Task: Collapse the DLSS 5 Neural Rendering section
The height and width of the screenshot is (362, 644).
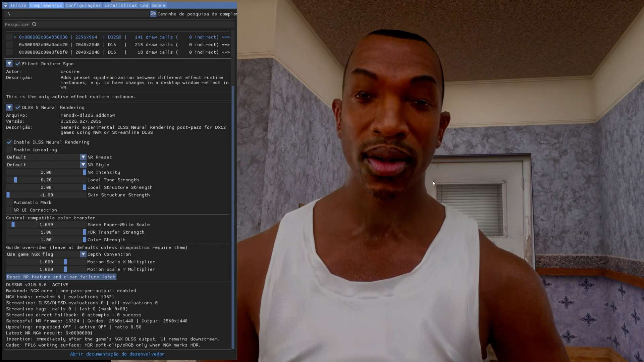Action: coord(9,107)
